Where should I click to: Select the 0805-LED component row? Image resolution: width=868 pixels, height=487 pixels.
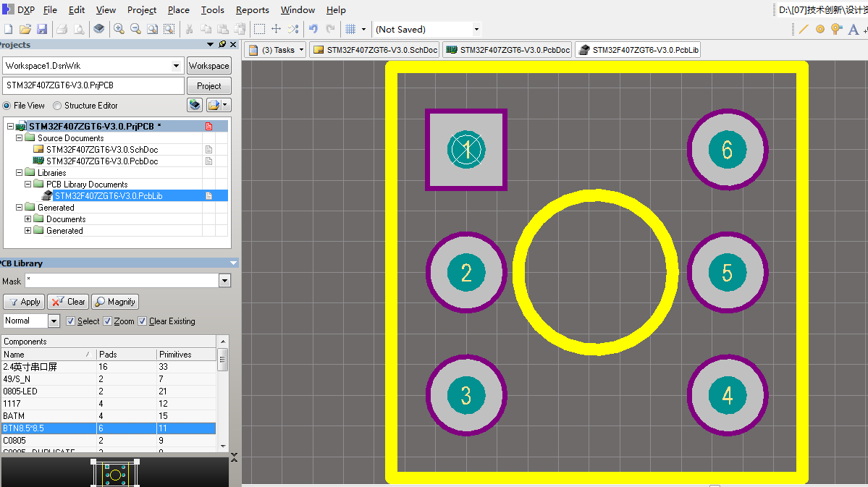tap(109, 391)
